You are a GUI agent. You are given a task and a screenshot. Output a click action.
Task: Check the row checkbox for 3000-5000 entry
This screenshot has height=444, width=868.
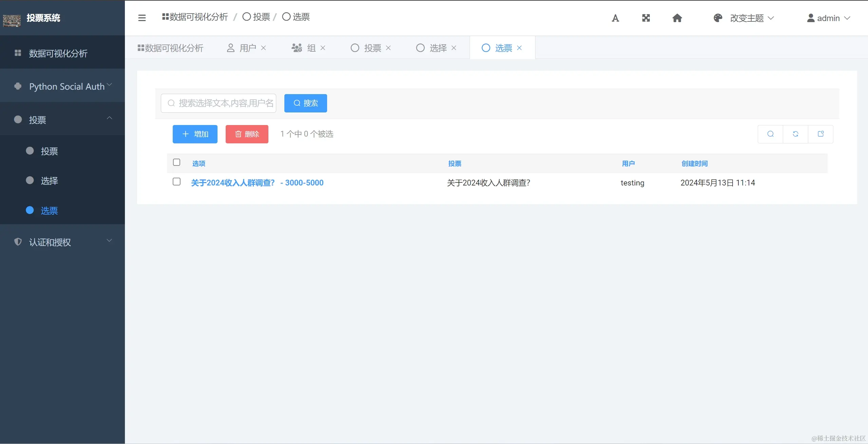pyautogui.click(x=176, y=182)
